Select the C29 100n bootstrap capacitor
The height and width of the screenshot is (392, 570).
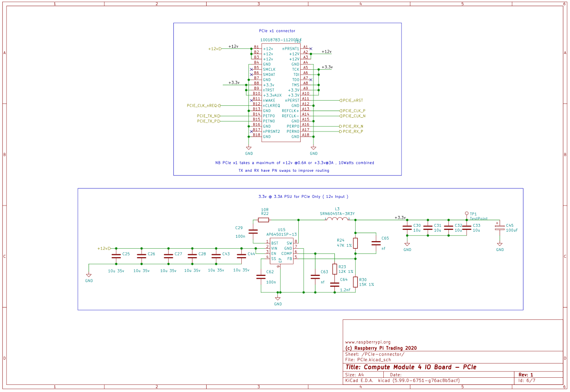pos(253,232)
